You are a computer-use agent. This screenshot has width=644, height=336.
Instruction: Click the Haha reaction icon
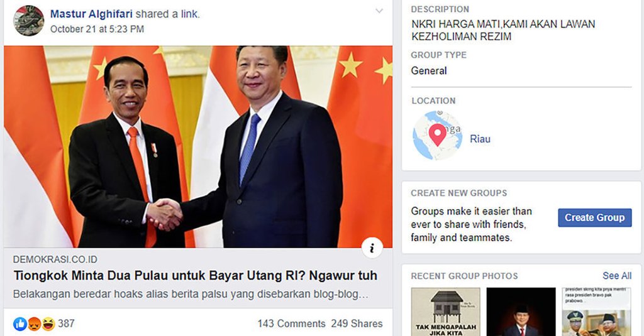pyautogui.click(x=48, y=324)
